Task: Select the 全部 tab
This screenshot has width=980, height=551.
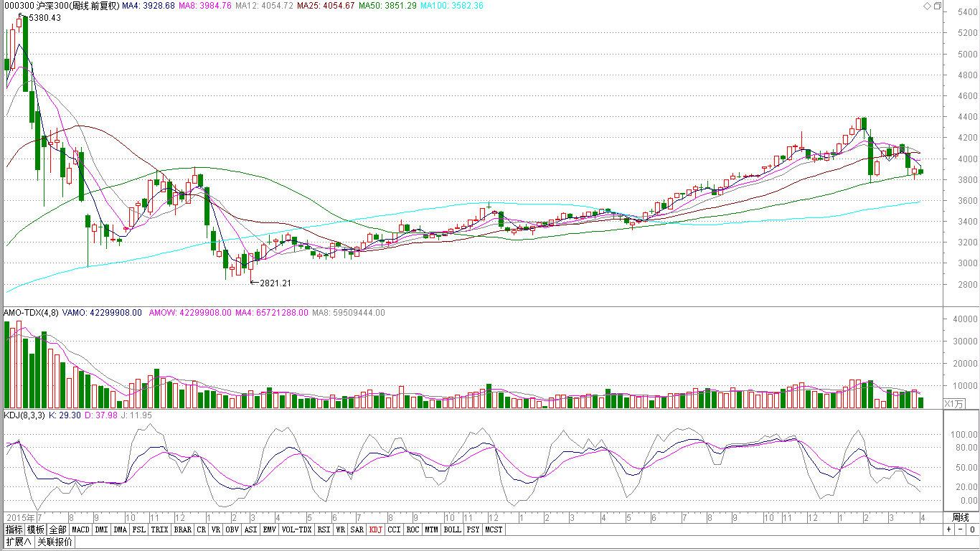Action: click(59, 529)
